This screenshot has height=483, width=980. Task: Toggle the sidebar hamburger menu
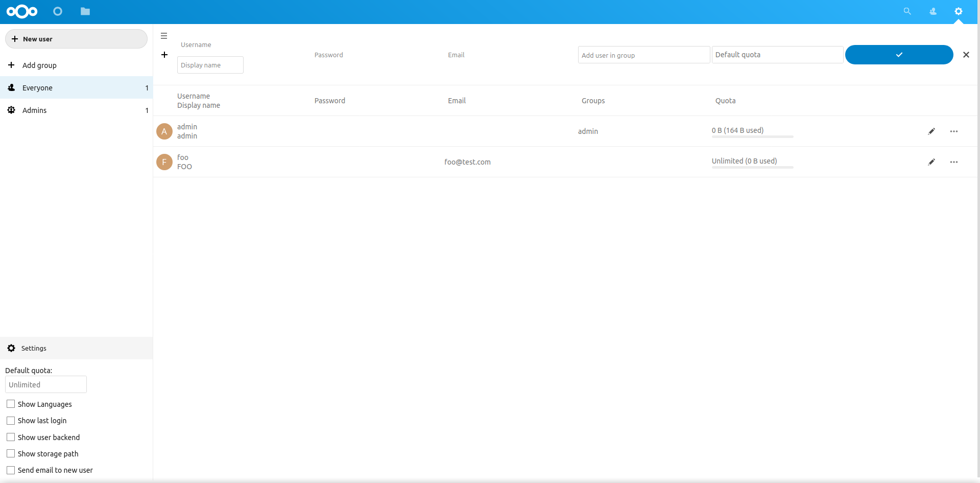pyautogui.click(x=164, y=36)
